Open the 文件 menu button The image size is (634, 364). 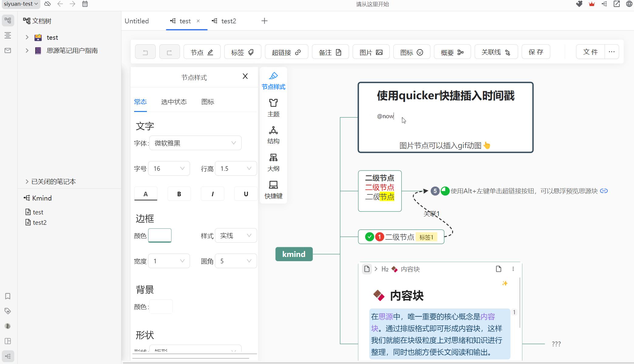pyautogui.click(x=590, y=52)
